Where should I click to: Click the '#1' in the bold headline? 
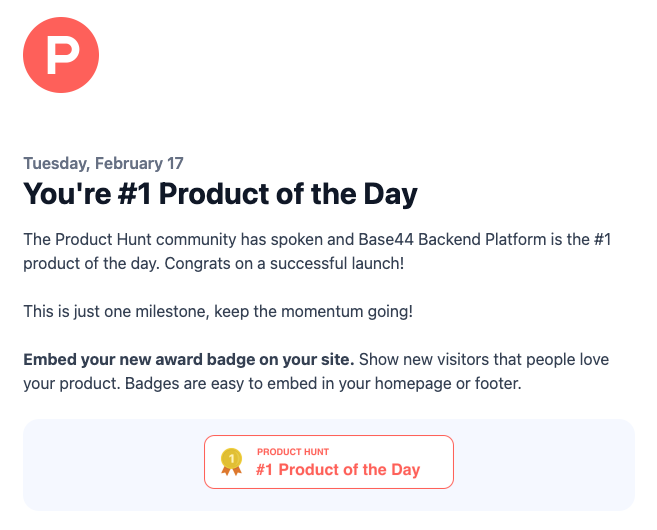pos(135,194)
